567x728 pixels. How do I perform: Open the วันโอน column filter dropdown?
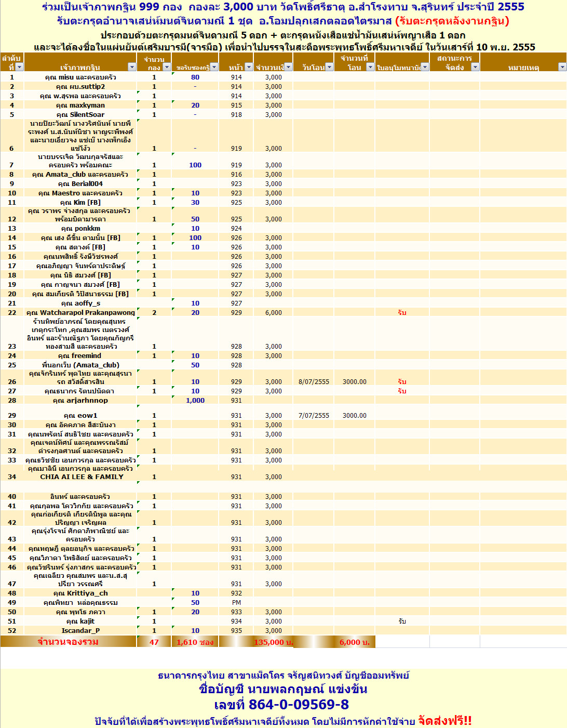click(x=329, y=67)
